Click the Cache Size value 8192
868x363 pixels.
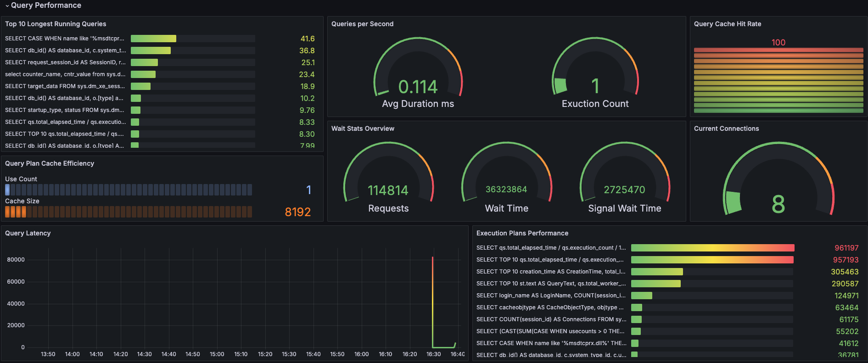298,212
